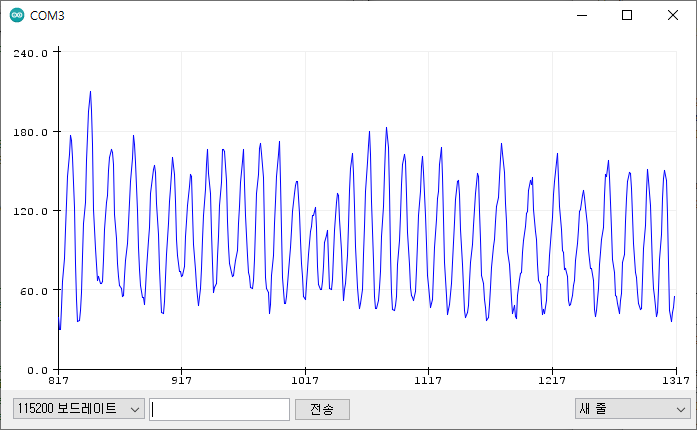Click the 0.0 y-axis label
Viewport: 697px width, 430px height.
pos(37,370)
